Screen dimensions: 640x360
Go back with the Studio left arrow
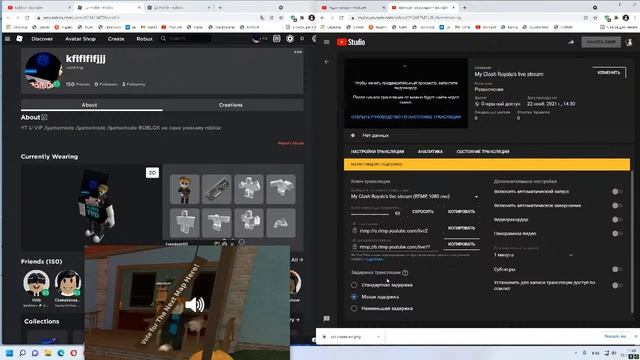327,62
